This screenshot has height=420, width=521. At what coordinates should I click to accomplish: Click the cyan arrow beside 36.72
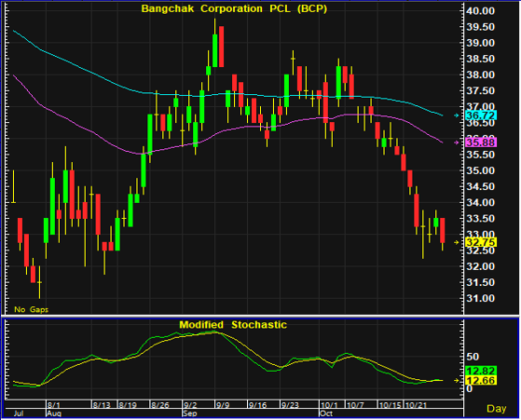pyautogui.click(x=457, y=115)
